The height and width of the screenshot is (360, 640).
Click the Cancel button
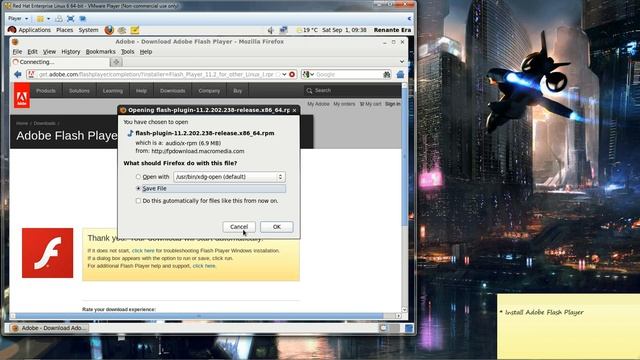[239, 227]
